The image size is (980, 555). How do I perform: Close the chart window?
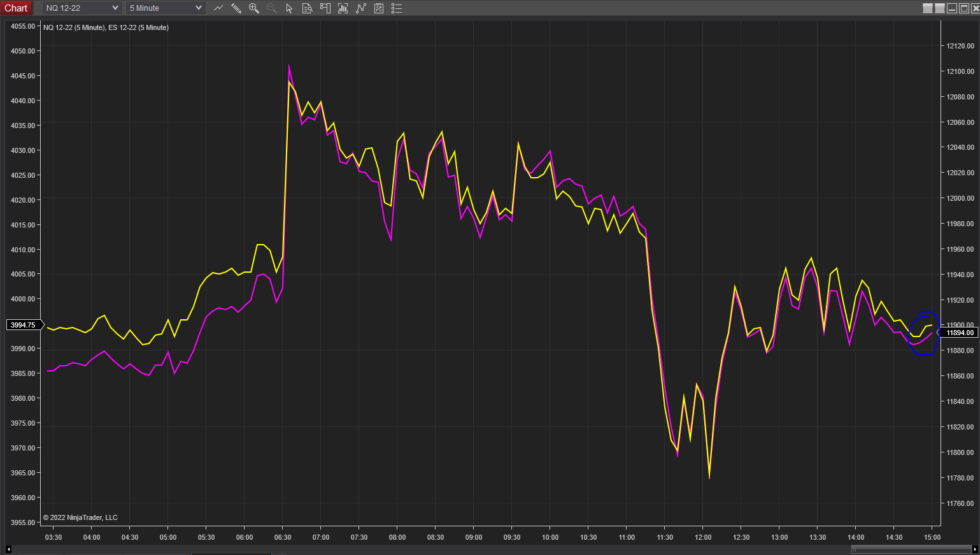[975, 8]
